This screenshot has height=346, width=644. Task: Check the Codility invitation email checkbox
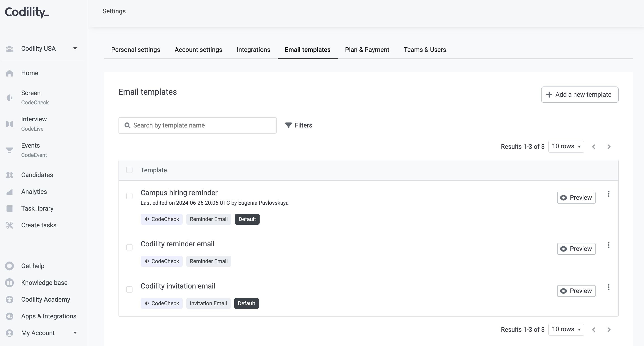tap(129, 289)
